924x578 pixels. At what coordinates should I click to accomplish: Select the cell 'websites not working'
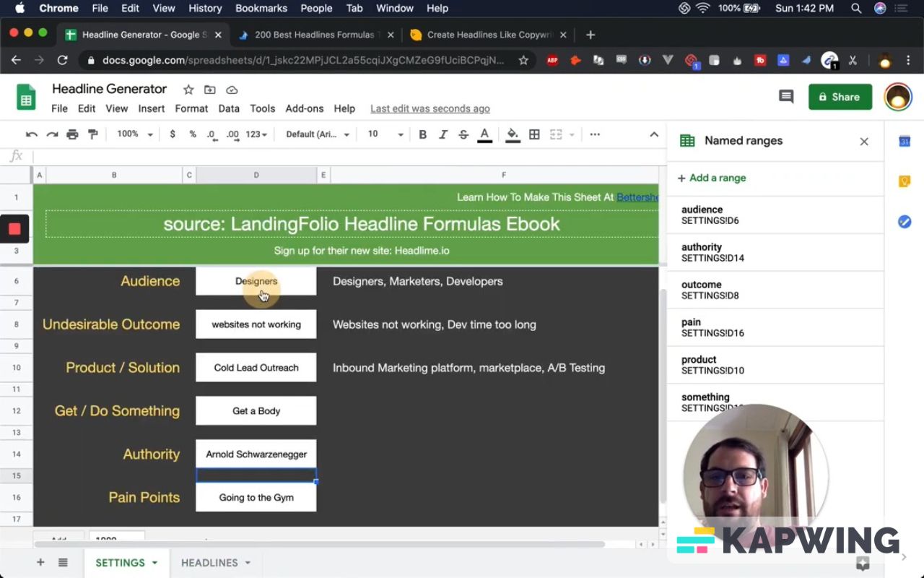256,324
